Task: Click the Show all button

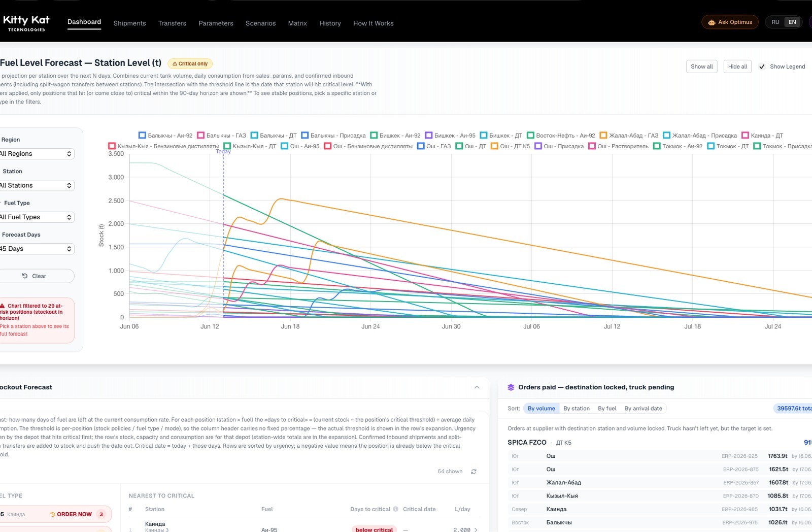Action: (701, 66)
